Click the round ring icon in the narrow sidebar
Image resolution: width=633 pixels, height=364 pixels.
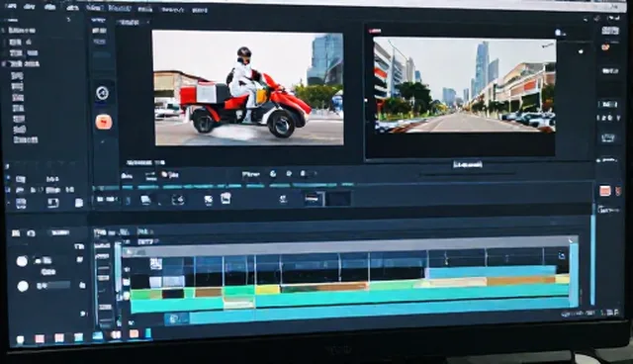pyautogui.click(x=102, y=93)
